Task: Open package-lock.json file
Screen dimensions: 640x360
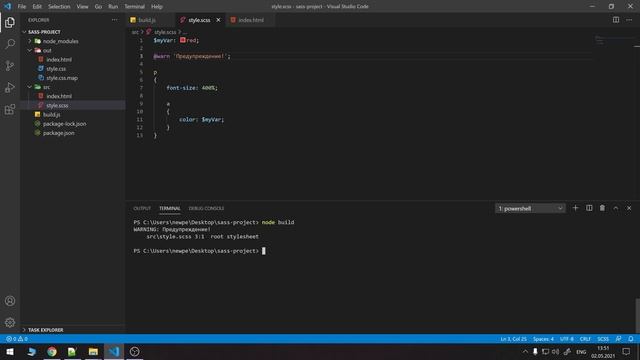Action: [64, 124]
